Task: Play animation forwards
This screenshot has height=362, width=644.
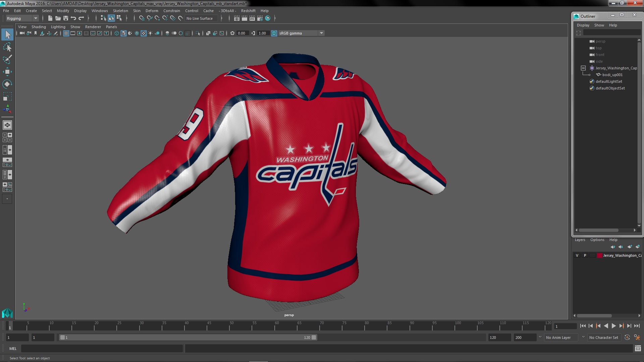Action: tap(613, 326)
